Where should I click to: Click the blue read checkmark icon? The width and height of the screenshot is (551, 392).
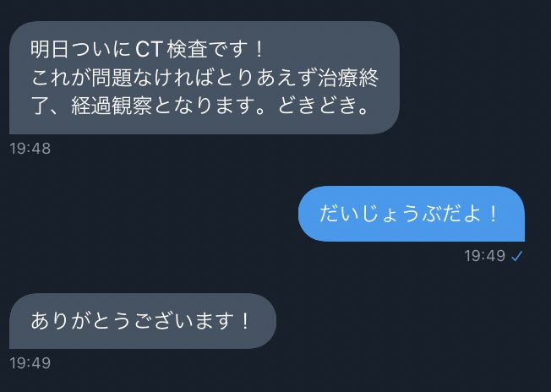coord(517,257)
